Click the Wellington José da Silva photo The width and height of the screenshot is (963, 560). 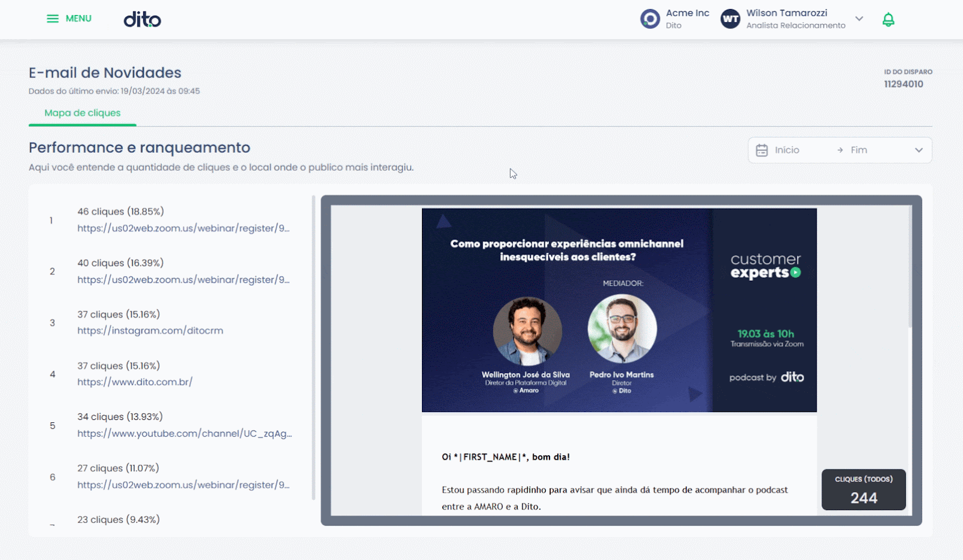527,331
